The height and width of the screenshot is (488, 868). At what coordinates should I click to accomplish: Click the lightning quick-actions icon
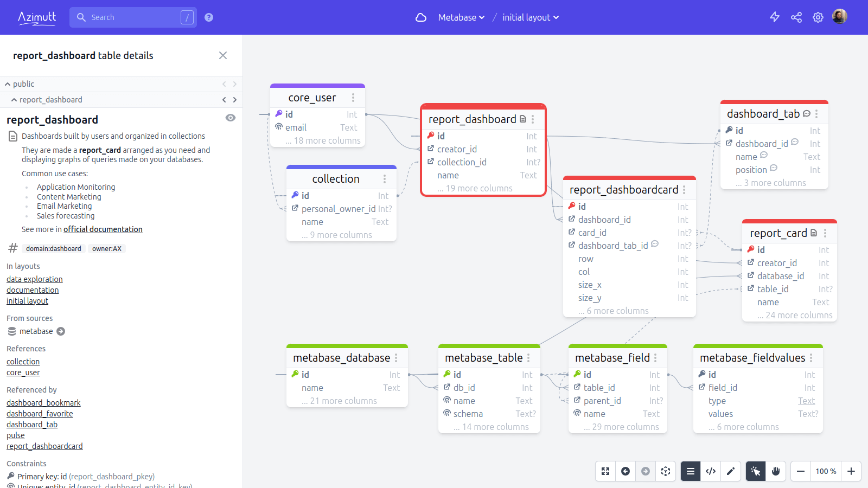pyautogui.click(x=774, y=17)
